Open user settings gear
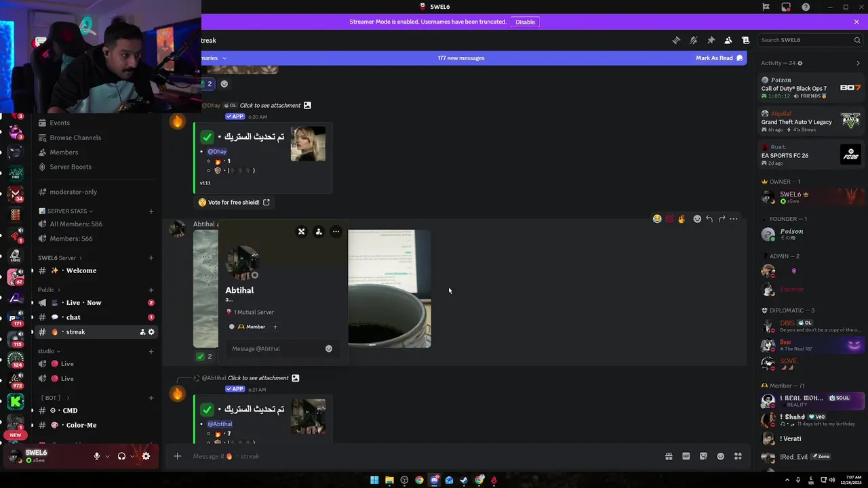The height and width of the screenshot is (488, 868). (x=146, y=456)
